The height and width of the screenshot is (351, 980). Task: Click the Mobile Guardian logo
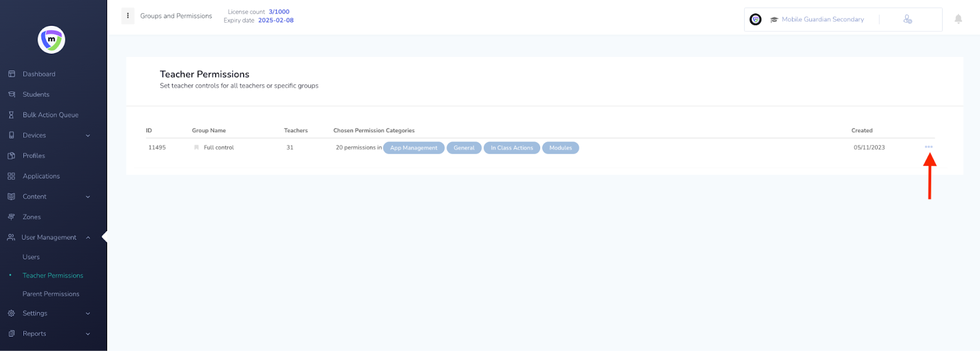point(51,40)
